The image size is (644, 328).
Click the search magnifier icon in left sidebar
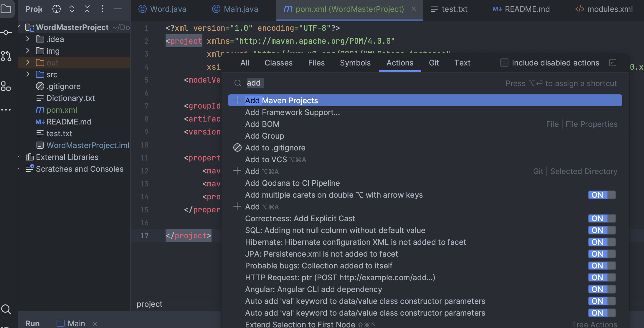pos(6,309)
